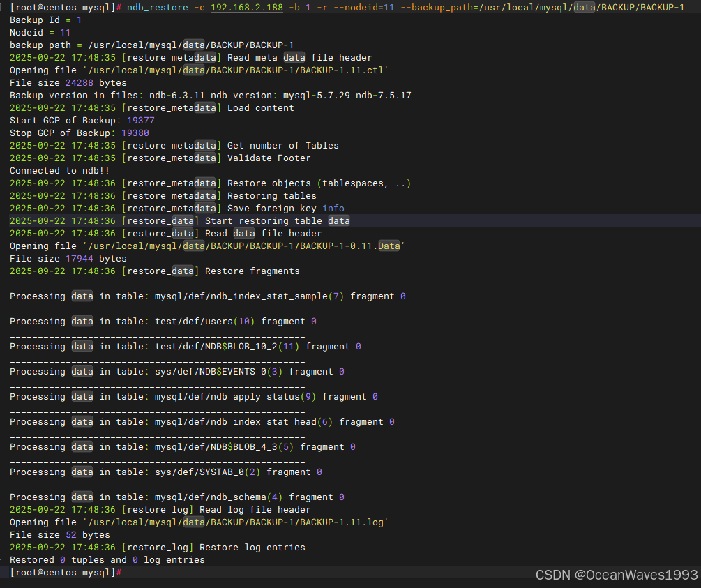Click the NDB$BLOB_10_2(11) table line
Viewport: 701px width, 588px height.
tap(186, 346)
